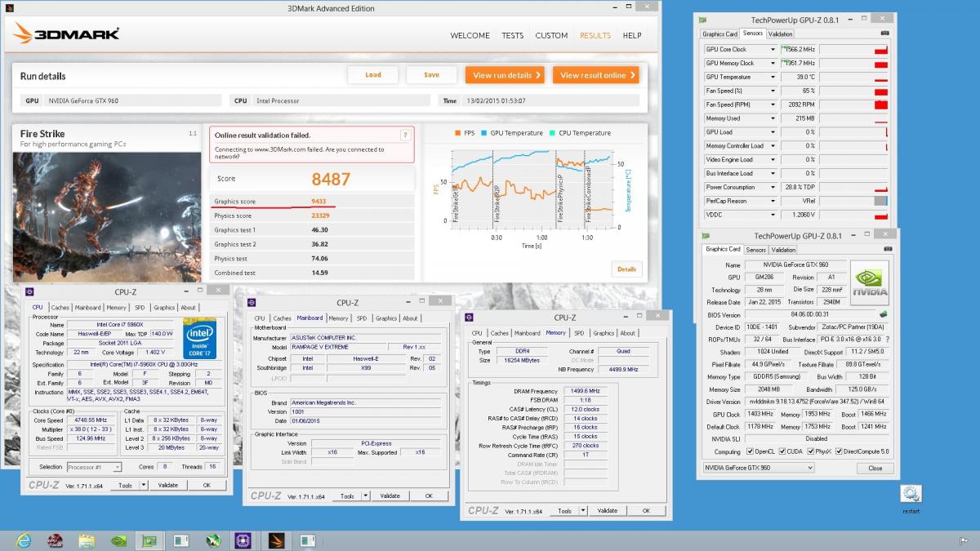The width and height of the screenshot is (980, 551).
Task: Open the SPD tab in CPU-Z Memory window
Action: (x=579, y=333)
